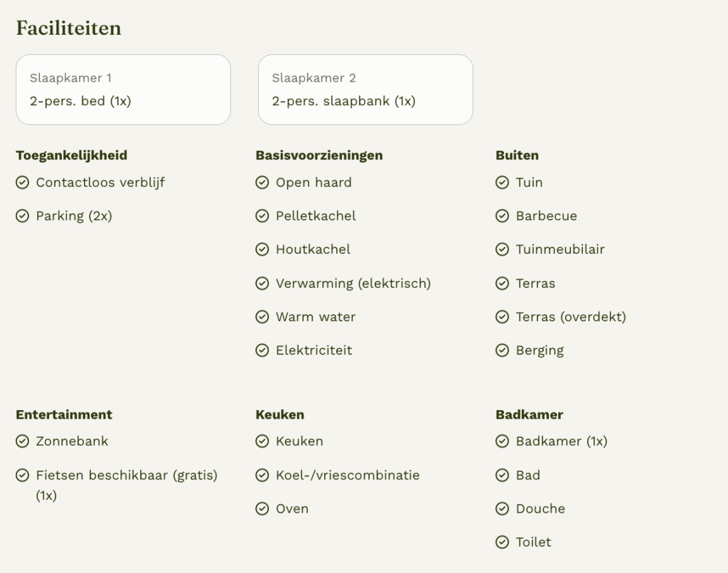
Task: Click the checkmark icon beside Tuin
Action: 503,183
